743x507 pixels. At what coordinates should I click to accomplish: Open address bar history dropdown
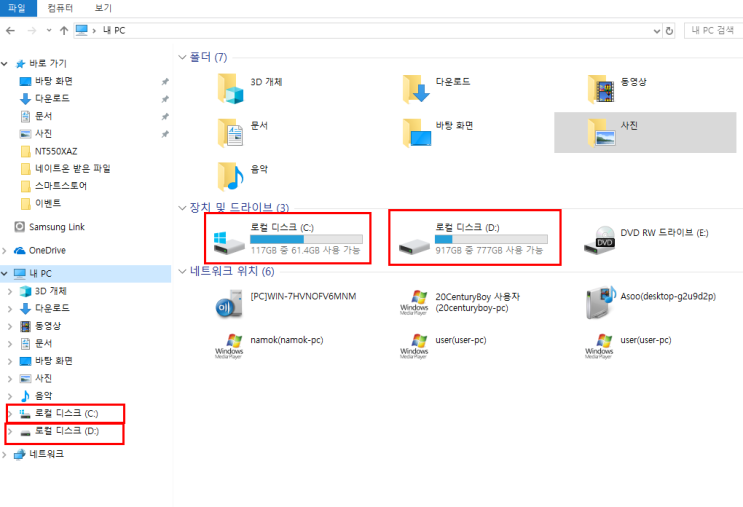[657, 31]
